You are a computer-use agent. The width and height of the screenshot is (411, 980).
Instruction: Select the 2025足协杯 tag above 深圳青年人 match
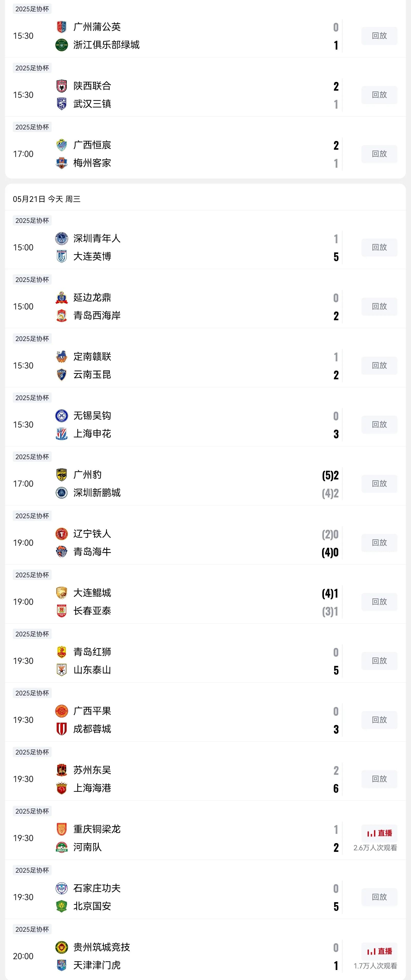click(x=32, y=221)
